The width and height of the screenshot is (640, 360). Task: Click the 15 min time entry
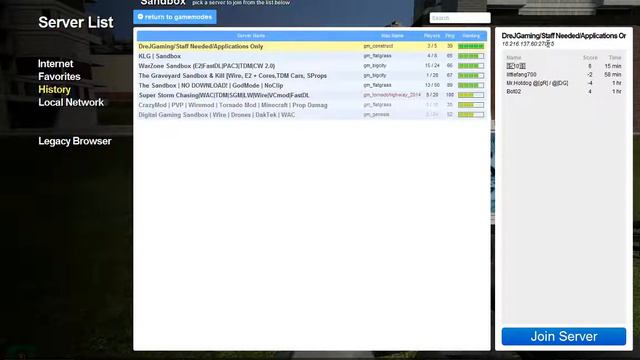[x=613, y=66]
